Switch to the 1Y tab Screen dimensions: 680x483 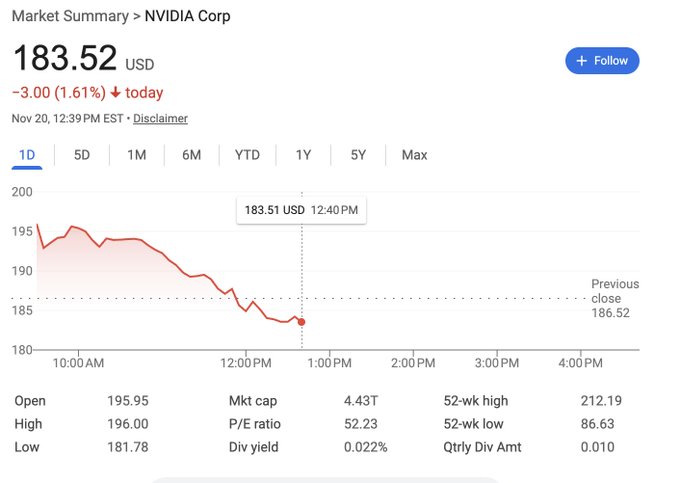click(x=303, y=155)
